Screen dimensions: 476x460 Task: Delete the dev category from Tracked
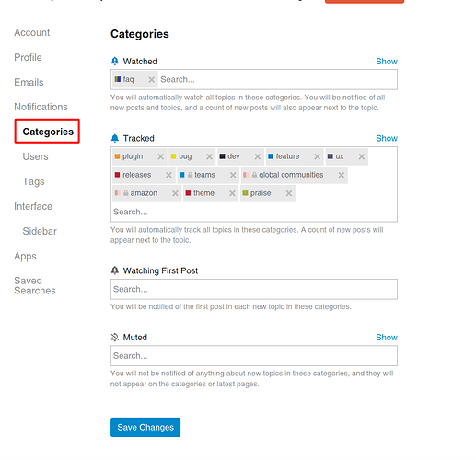pyautogui.click(x=258, y=156)
